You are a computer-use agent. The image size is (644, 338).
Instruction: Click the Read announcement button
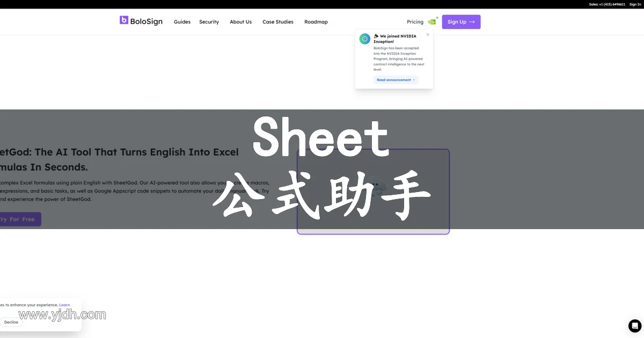point(396,80)
